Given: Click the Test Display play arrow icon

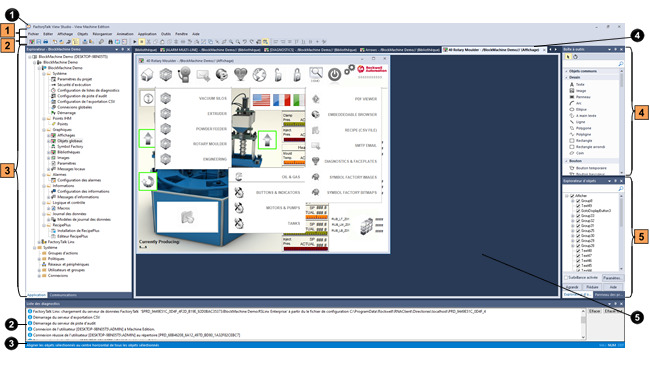Looking at the screenshot, I should click(x=134, y=41).
